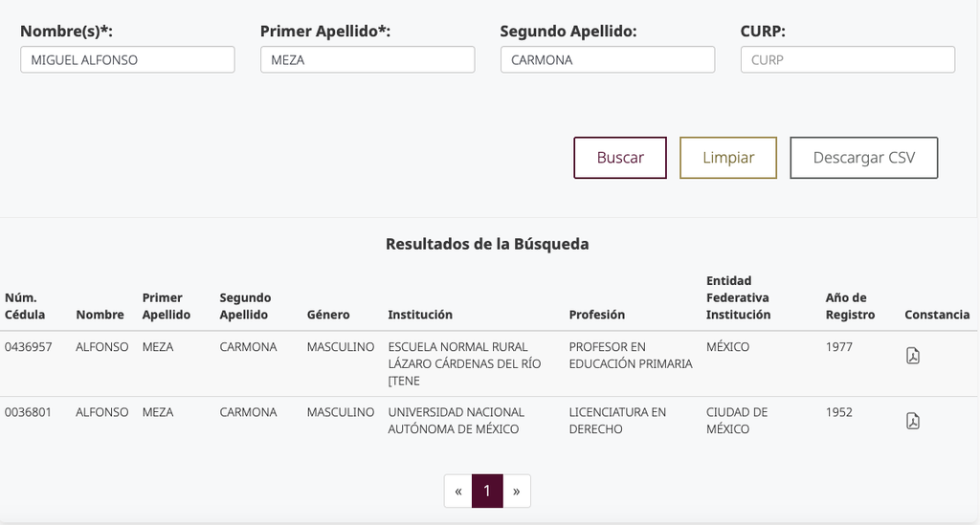Image resolution: width=980 pixels, height=525 pixels.
Task: Go to previous page with « arrow
Action: (x=458, y=492)
